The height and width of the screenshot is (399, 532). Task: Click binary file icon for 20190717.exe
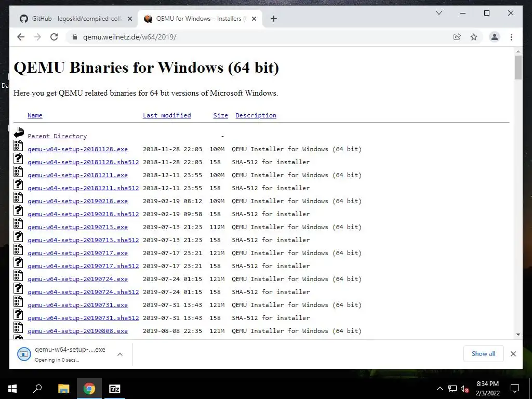point(18,249)
